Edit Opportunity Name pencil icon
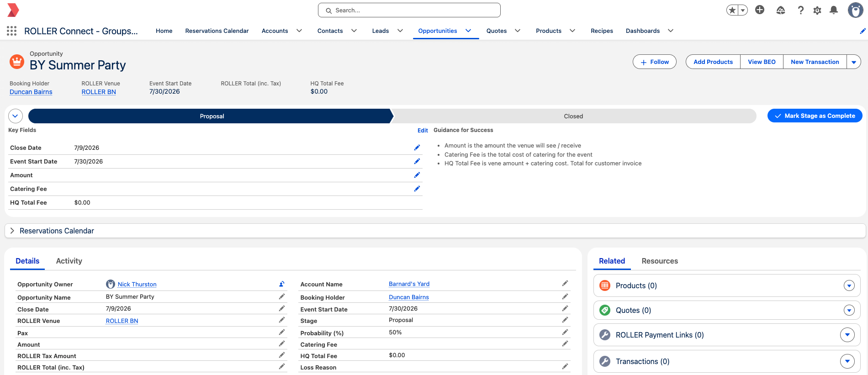The height and width of the screenshot is (375, 868). 282,297
